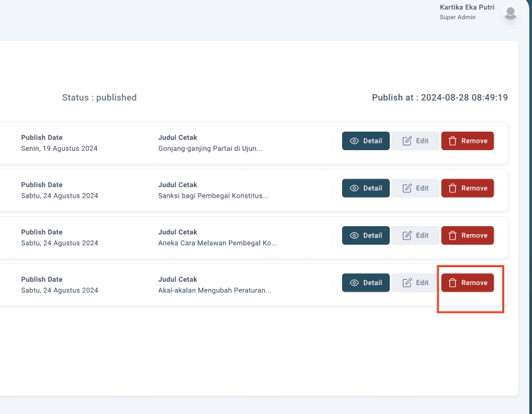532x414 pixels.
Task: Select the date Senin, 19 Agustus 2024
Action: (59, 149)
